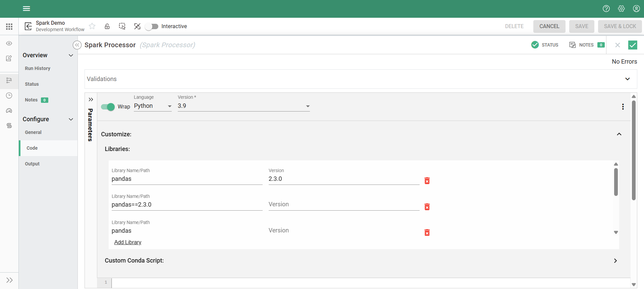
Task: Delete the pandas 2.3.0 library row
Action: (427, 181)
